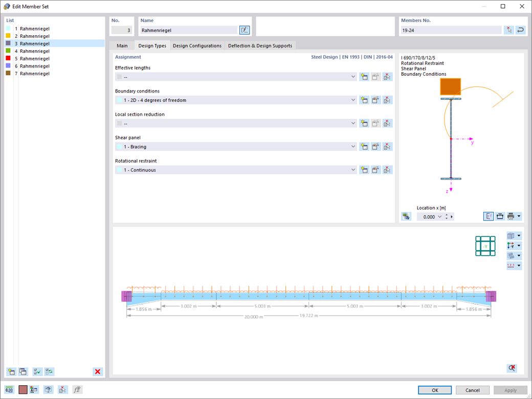Open print options dropdown in section preview
The height and width of the screenshot is (399, 532).
tap(519, 216)
